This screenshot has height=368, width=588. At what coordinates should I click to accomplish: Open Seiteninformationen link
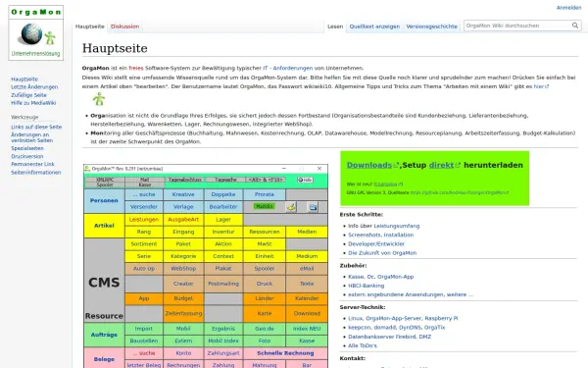pyautogui.click(x=36, y=173)
